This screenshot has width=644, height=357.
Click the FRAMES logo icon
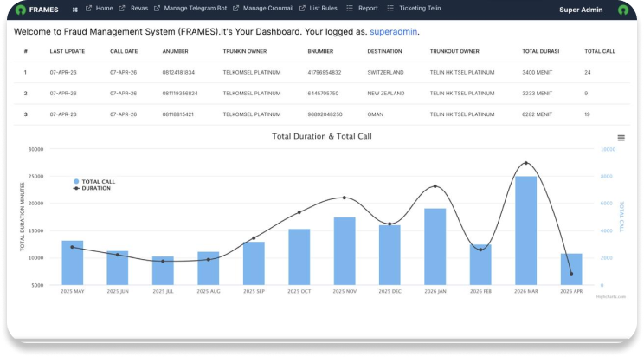click(x=17, y=9)
